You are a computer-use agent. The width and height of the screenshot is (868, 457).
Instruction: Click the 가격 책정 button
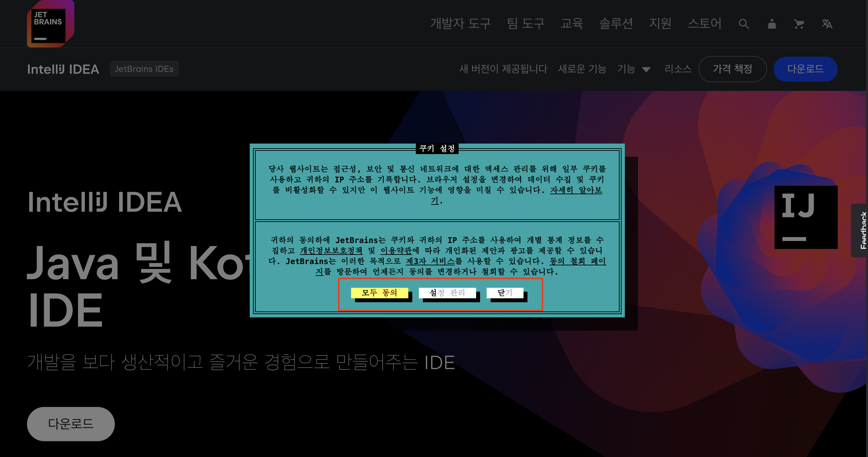[x=732, y=69]
